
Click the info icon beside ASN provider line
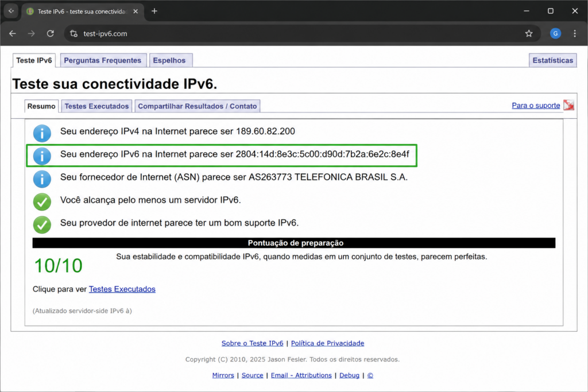point(42,178)
